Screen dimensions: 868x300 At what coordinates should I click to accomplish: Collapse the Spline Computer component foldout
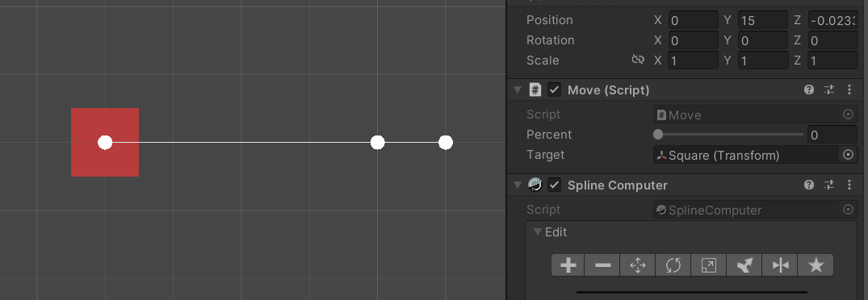pyautogui.click(x=518, y=185)
